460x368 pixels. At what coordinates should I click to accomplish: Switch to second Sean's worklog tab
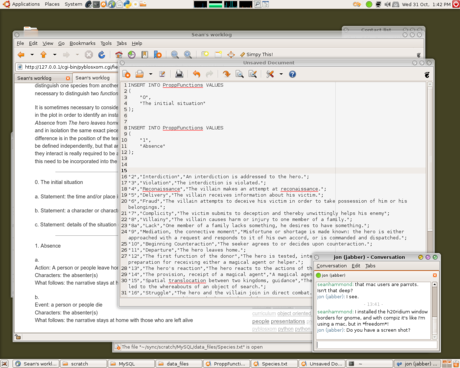(93, 78)
